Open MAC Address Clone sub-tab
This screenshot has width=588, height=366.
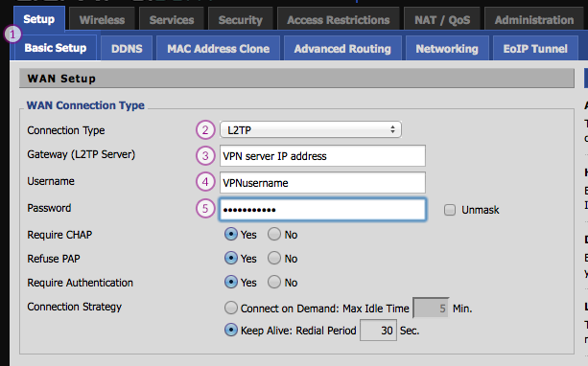pyautogui.click(x=219, y=48)
